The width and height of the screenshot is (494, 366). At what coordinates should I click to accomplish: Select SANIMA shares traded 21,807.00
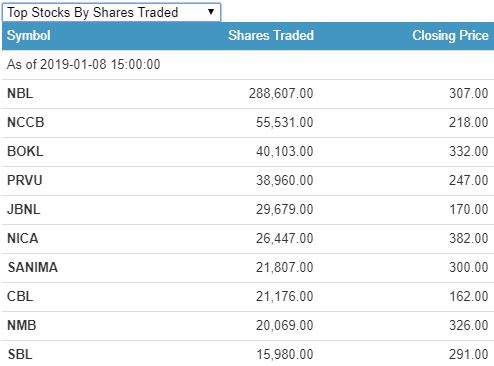285,267
